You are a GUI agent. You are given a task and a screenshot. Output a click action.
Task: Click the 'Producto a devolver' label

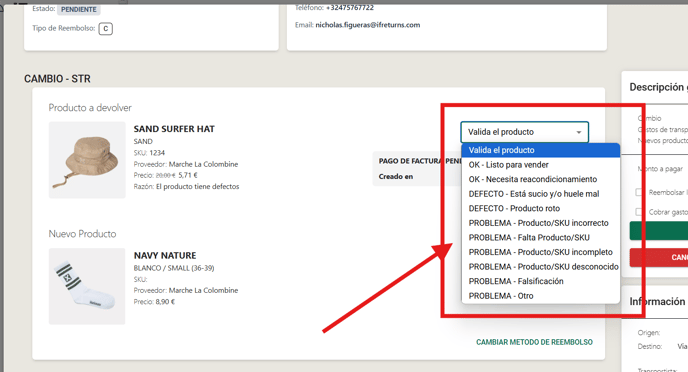(90, 108)
